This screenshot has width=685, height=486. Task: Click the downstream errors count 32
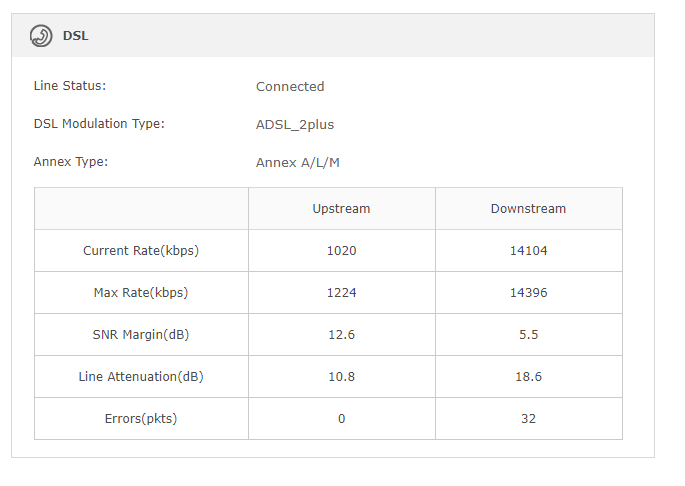click(x=528, y=419)
